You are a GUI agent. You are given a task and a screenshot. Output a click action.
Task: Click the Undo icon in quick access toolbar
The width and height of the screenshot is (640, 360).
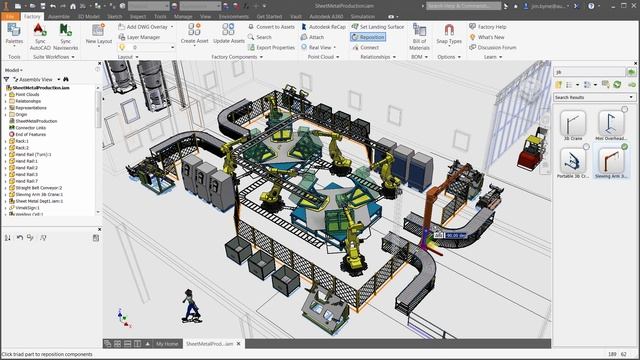click(x=53, y=6)
